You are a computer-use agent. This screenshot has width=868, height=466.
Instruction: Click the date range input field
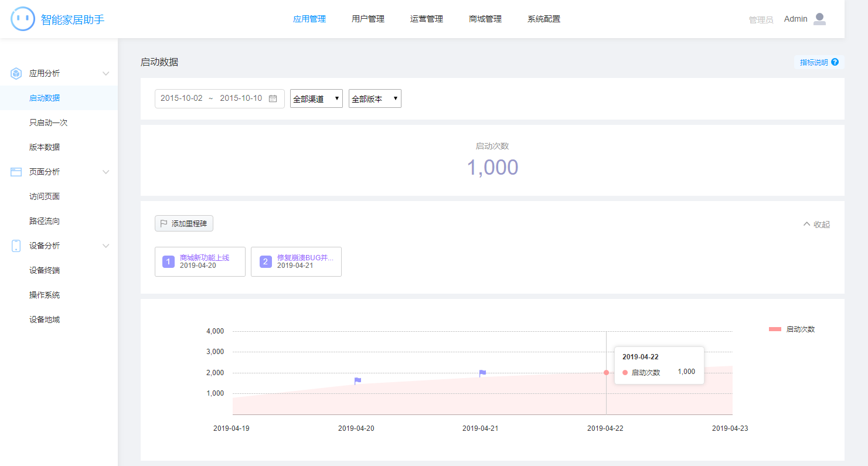pos(211,98)
